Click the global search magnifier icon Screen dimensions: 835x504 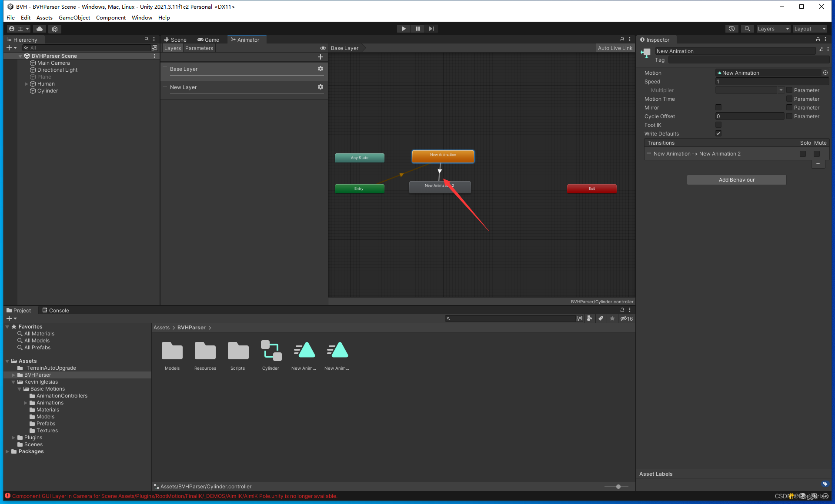point(747,29)
